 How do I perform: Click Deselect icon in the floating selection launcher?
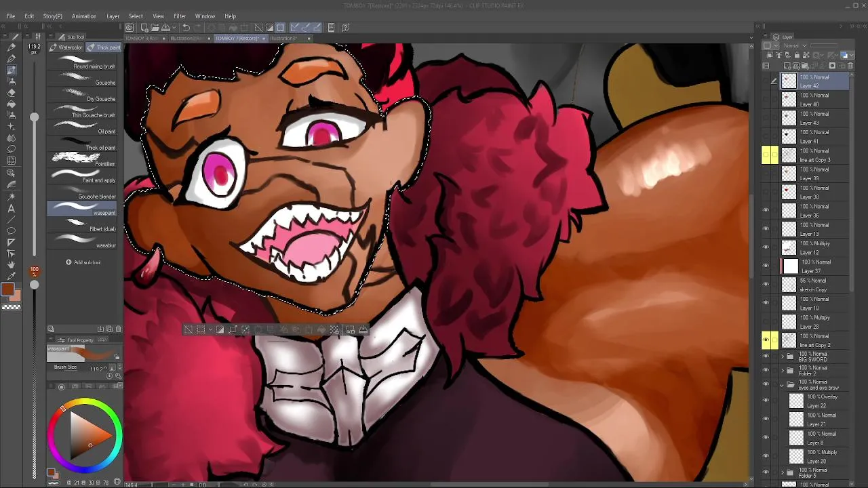tap(189, 330)
